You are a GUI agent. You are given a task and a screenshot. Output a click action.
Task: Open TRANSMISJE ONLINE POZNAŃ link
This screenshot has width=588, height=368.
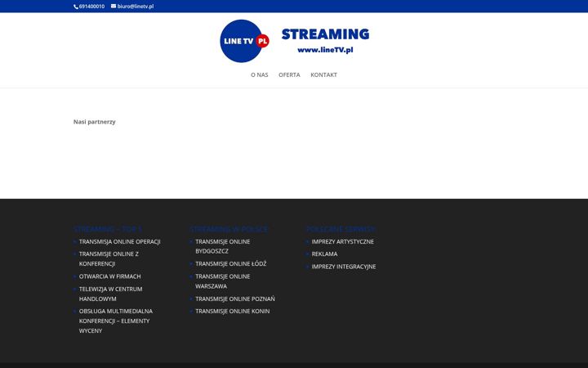235,299
